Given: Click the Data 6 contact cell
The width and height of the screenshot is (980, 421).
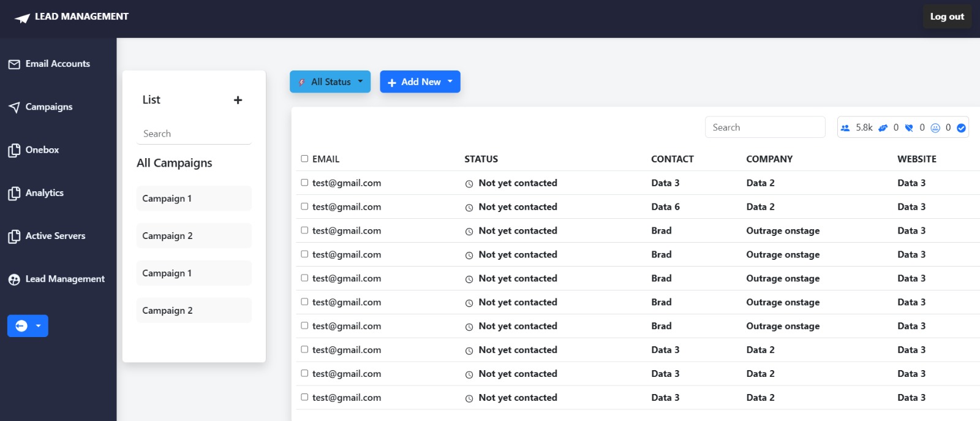Looking at the screenshot, I should (665, 207).
